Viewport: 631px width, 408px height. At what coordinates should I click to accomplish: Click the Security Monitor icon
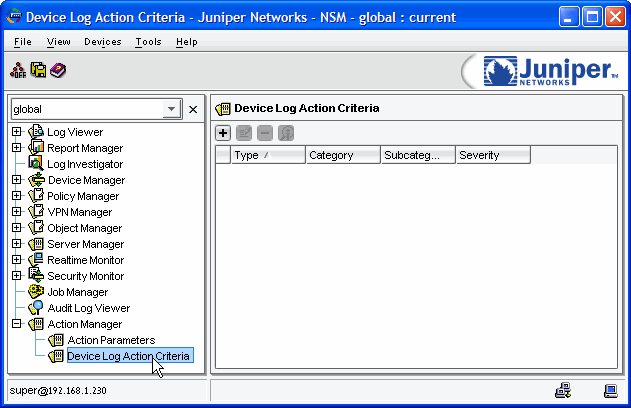pos(36,276)
